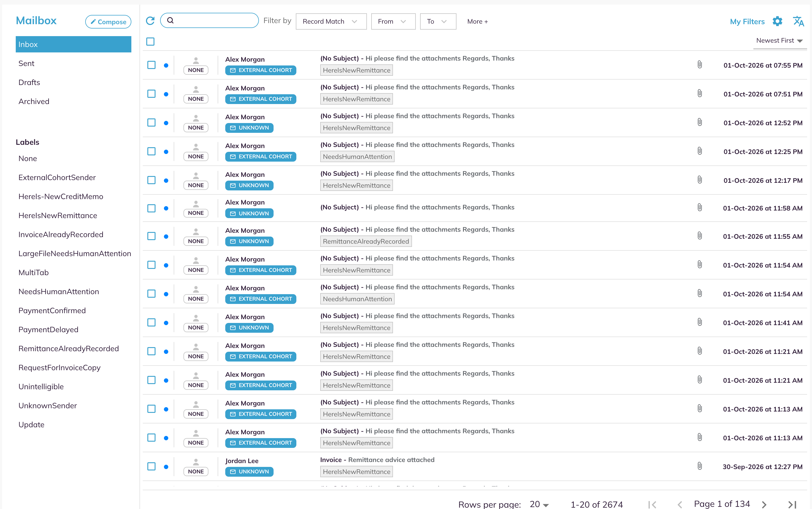Open the Newest First sort dropdown

779,41
